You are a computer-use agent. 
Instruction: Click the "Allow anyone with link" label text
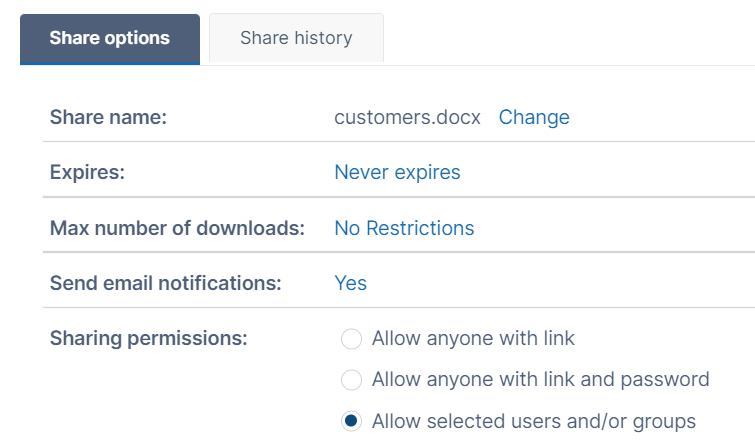tap(473, 338)
